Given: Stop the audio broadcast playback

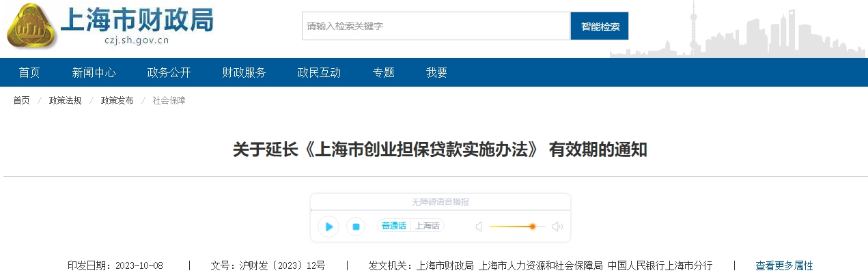Looking at the screenshot, I should [x=355, y=227].
